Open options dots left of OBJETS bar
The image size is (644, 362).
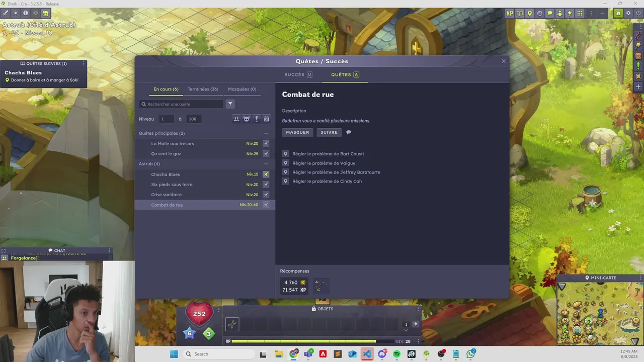coord(219,309)
